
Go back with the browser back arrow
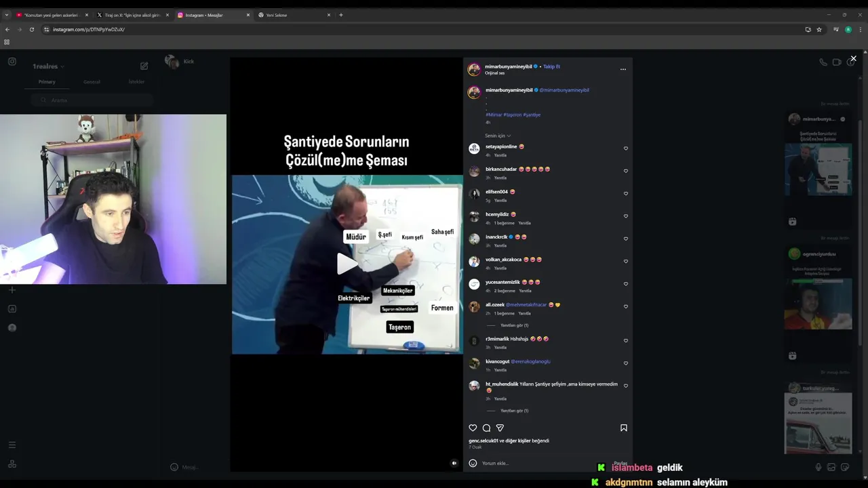(x=7, y=29)
